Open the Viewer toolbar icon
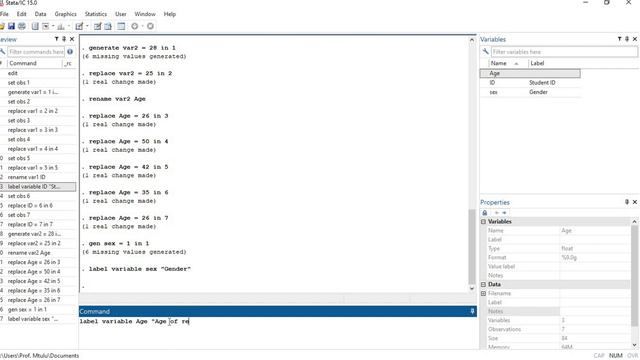The width and height of the screenshot is (640, 360). tap(45, 26)
